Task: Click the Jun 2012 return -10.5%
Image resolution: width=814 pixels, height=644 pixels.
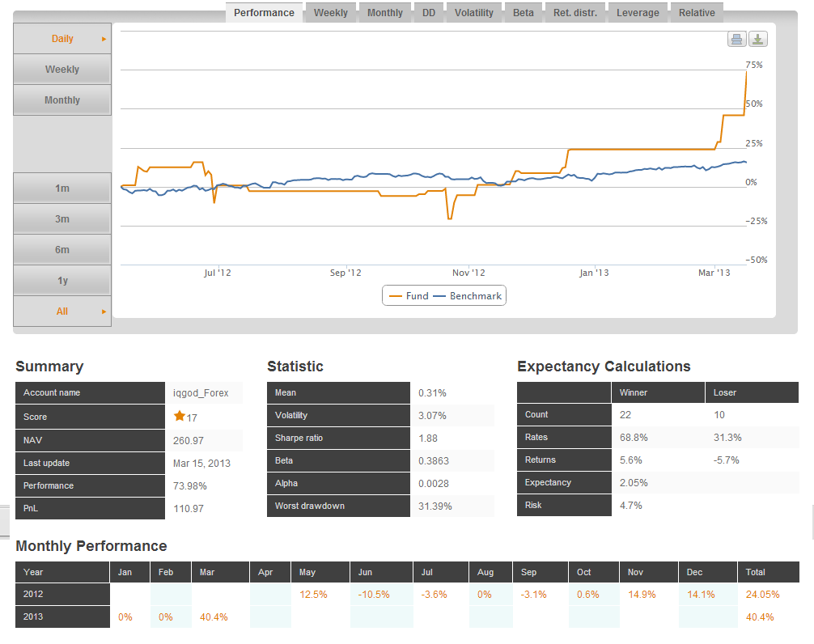Action: click(374, 595)
